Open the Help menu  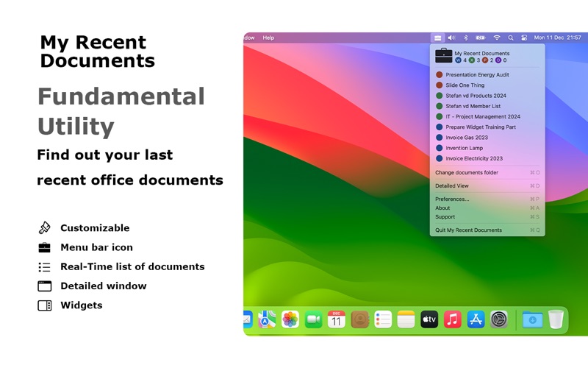pos(268,38)
